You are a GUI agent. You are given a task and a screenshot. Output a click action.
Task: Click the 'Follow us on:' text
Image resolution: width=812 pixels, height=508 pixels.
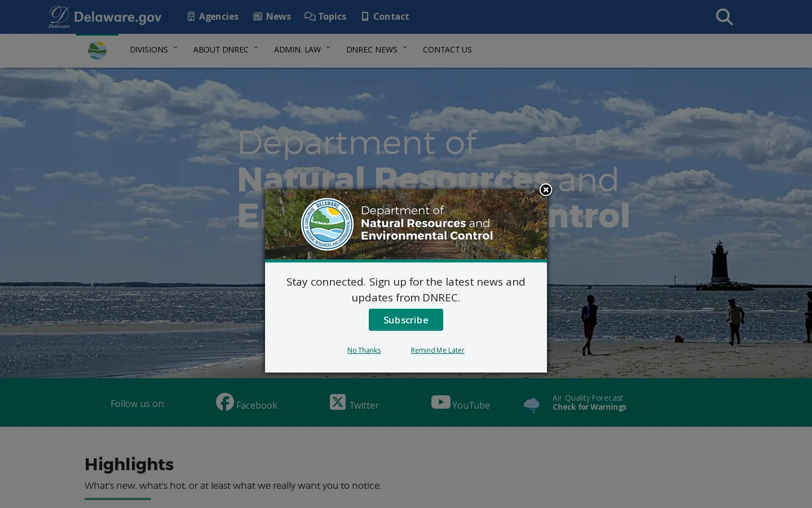click(138, 404)
